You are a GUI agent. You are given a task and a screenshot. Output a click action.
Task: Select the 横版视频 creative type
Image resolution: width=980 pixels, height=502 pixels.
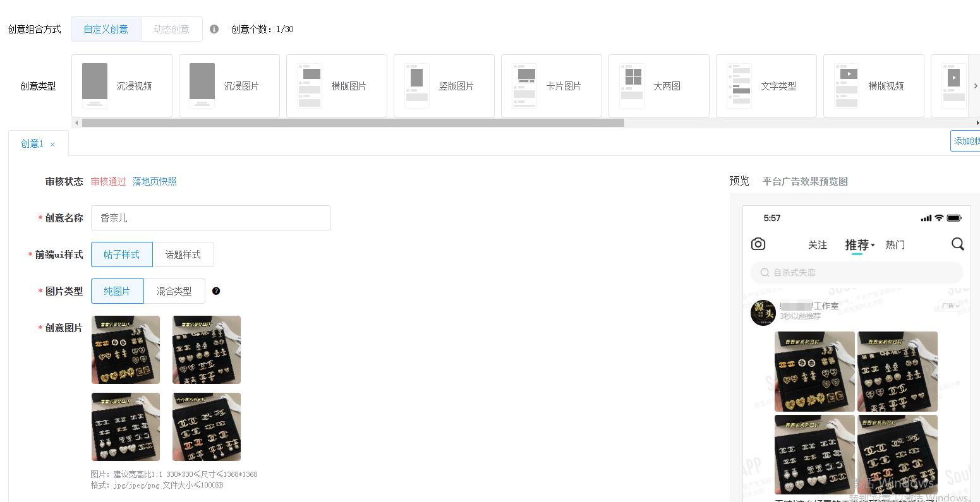tap(874, 86)
